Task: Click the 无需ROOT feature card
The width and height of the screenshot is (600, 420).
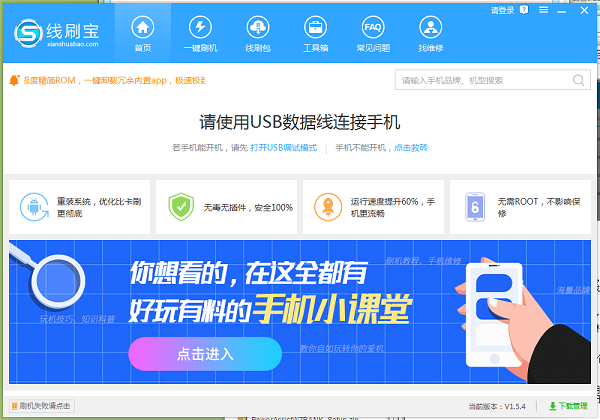Action: click(521, 207)
